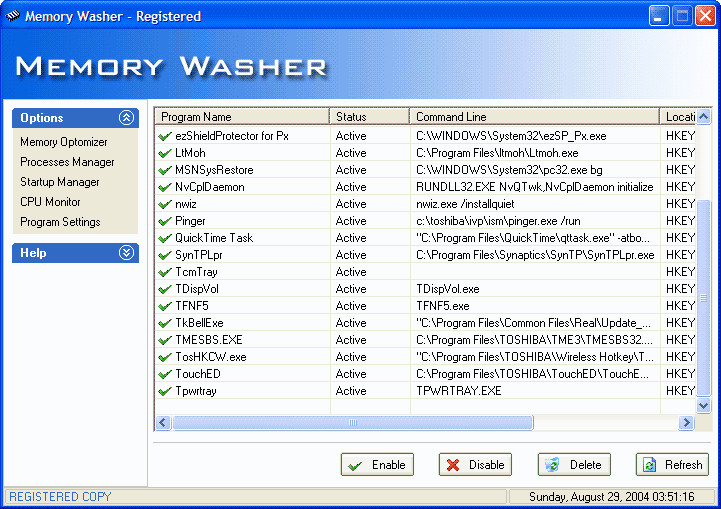Click the date and time in status bar
The width and height of the screenshot is (721, 509).
[x=612, y=497]
